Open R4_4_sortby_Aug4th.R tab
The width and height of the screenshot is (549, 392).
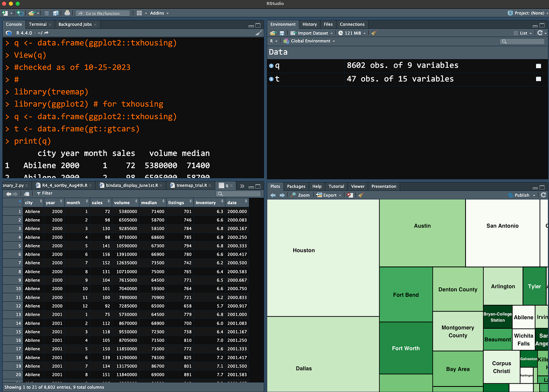point(65,185)
